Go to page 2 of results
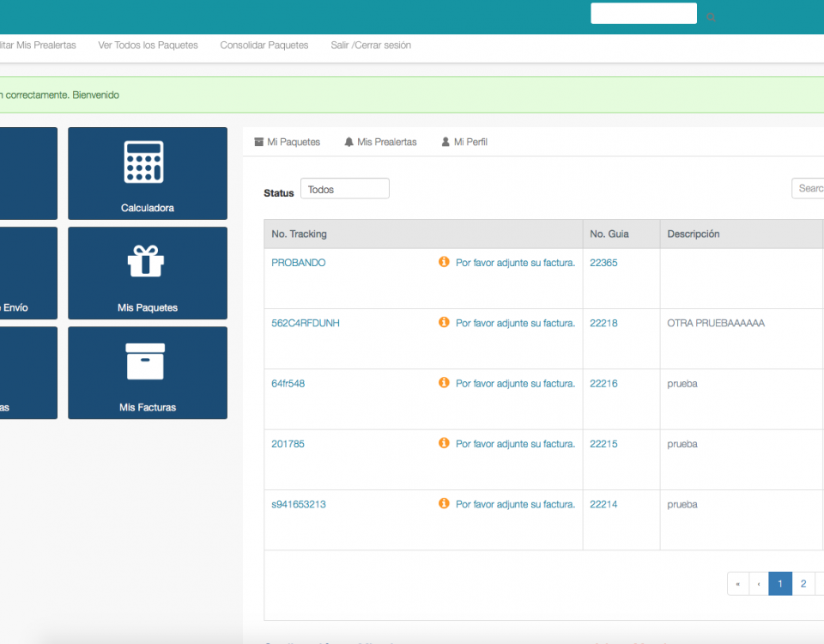Viewport: 824px width, 644px height. (x=803, y=584)
